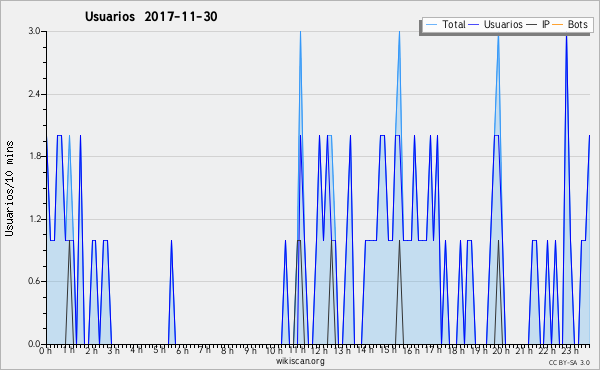Click the 9 h mark on the time axis
Screen dimensions: 600x370
pyautogui.click(x=251, y=351)
